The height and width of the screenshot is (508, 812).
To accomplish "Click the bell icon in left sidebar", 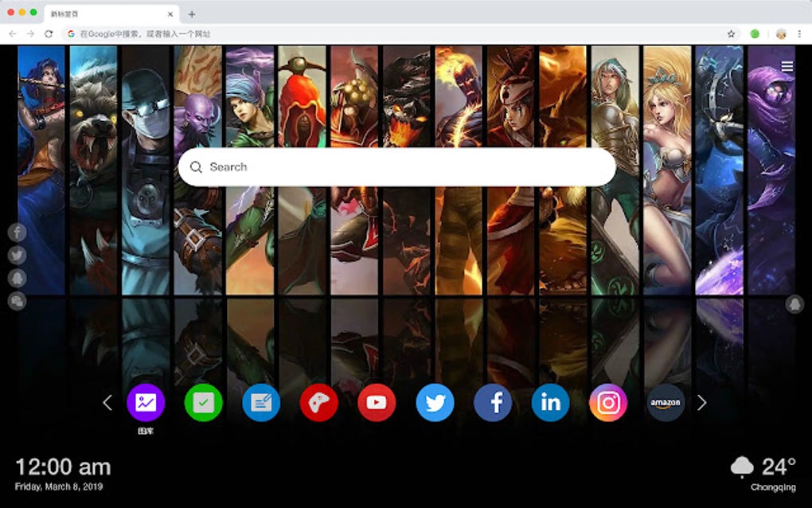I will tap(17, 278).
